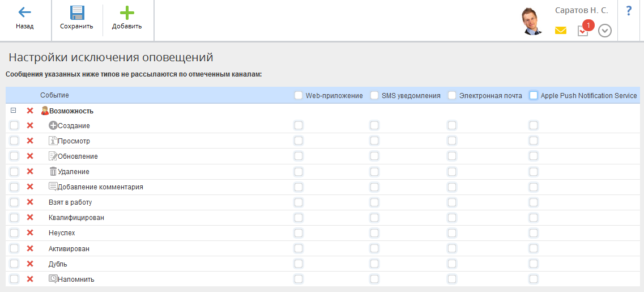This screenshot has width=644, height=292.
Task: Remove the Напомнить event via red X
Action: (x=30, y=279)
